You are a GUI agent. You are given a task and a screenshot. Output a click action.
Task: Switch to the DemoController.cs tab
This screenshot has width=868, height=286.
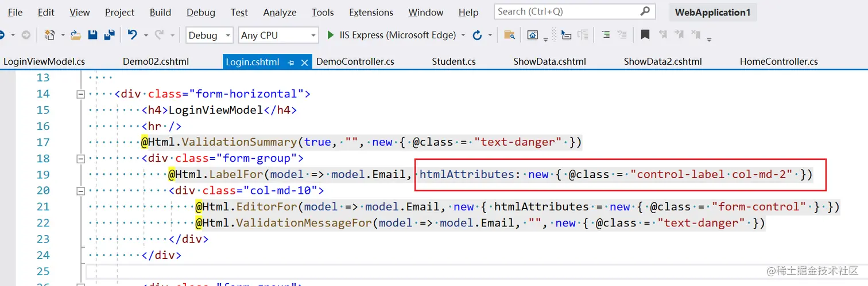tap(355, 61)
